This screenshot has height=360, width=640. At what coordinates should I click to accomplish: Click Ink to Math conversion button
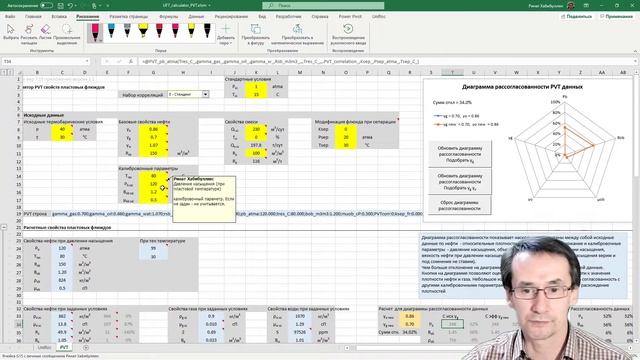tap(298, 34)
